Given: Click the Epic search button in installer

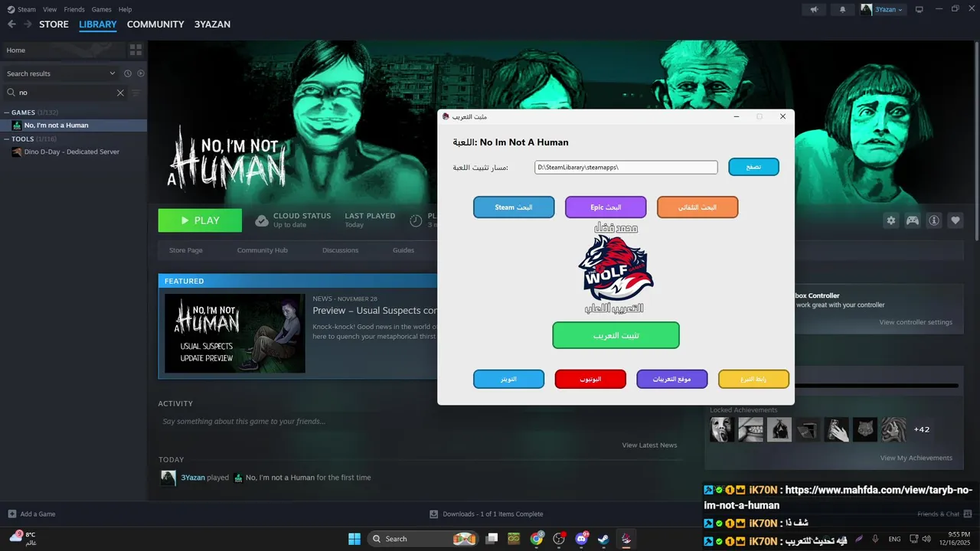Looking at the screenshot, I should click(606, 207).
